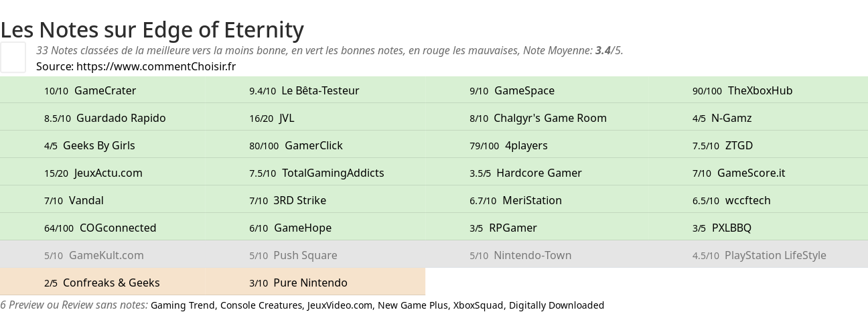Open TheXboxHub 90/100 review
The width and height of the screenshot is (868, 312).
pyautogui.click(x=742, y=90)
